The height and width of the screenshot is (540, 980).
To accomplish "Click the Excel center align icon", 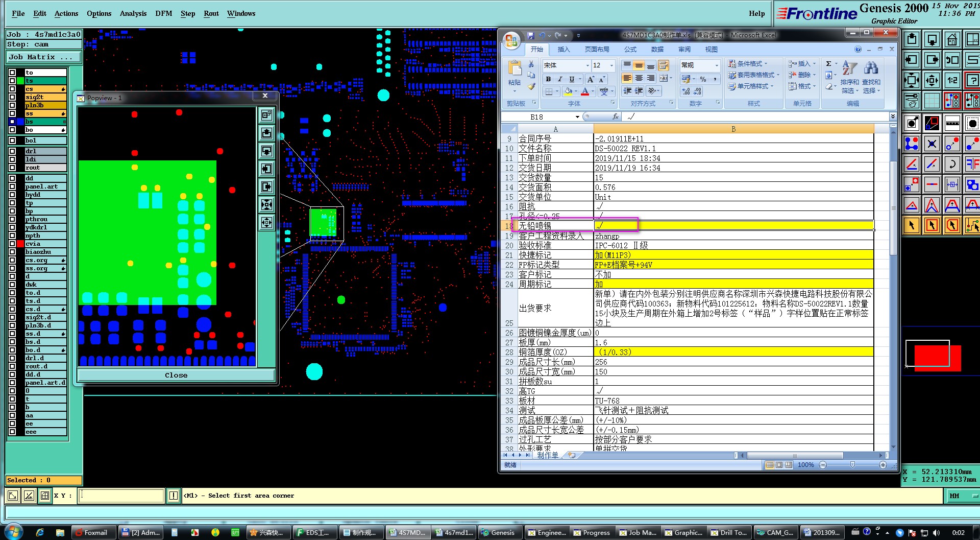I will (639, 78).
